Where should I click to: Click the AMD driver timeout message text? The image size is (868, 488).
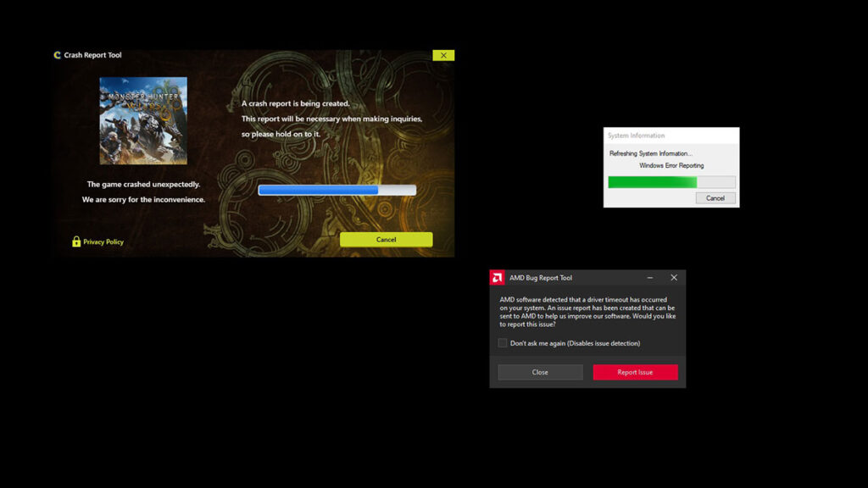pyautogui.click(x=587, y=312)
